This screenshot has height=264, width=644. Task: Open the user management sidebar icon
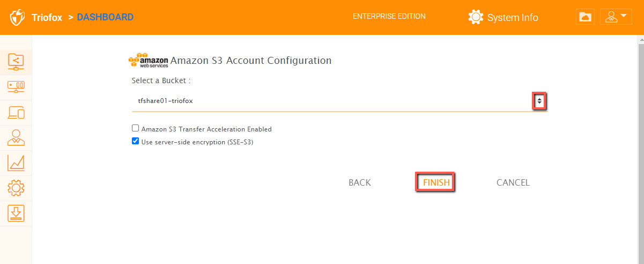click(16, 137)
